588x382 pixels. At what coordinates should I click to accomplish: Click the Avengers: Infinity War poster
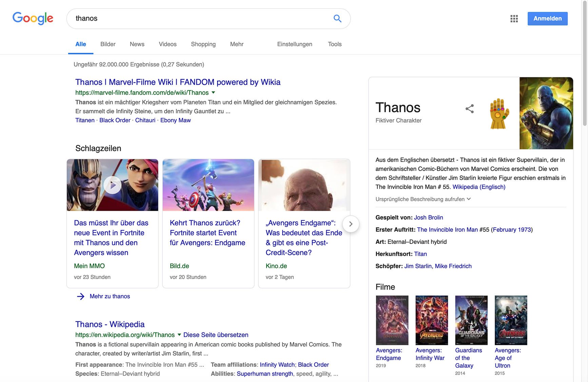click(432, 320)
